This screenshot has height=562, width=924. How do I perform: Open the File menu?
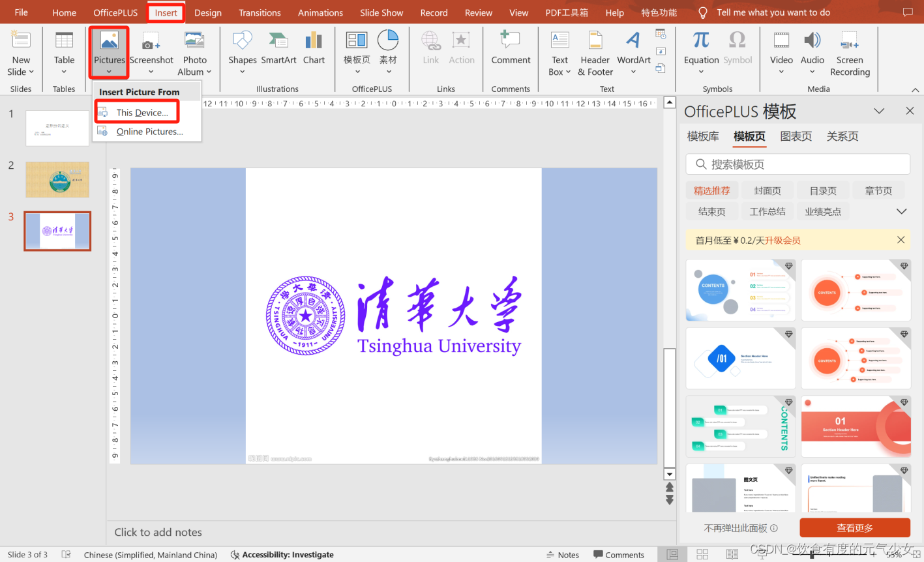[21, 12]
